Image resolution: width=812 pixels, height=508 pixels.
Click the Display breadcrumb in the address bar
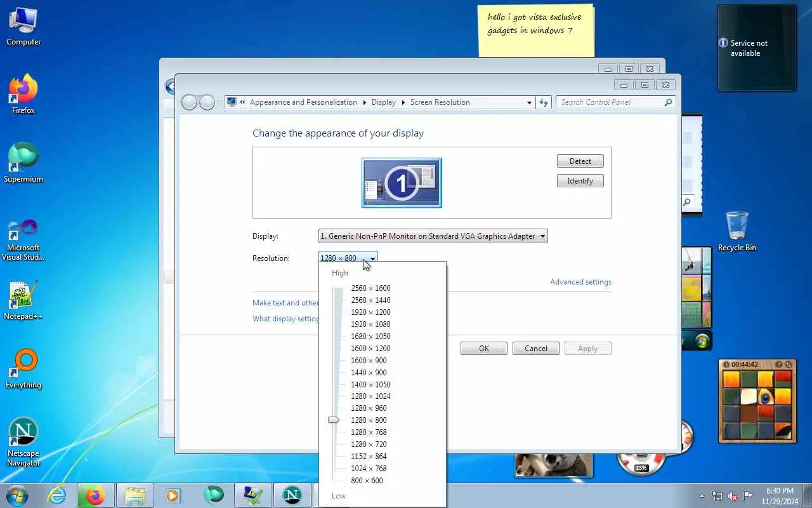click(384, 102)
